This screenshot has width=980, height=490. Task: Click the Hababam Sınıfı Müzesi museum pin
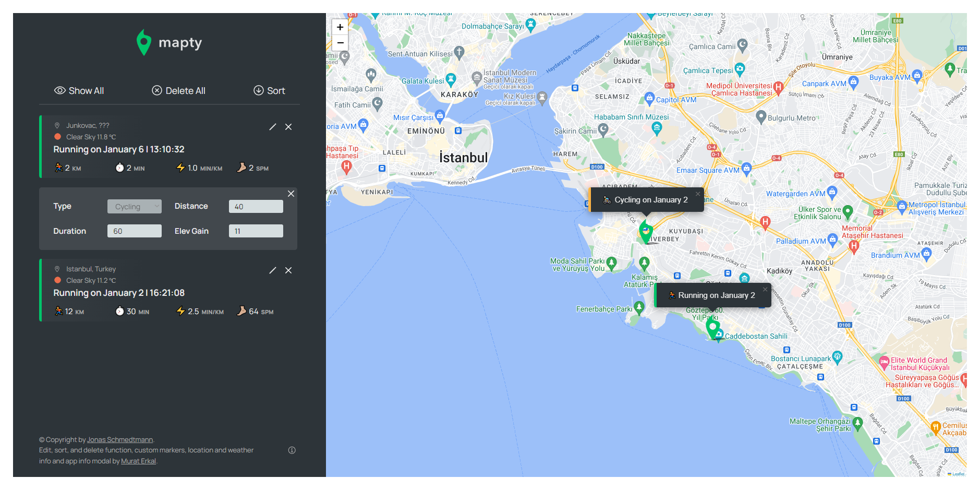click(657, 128)
